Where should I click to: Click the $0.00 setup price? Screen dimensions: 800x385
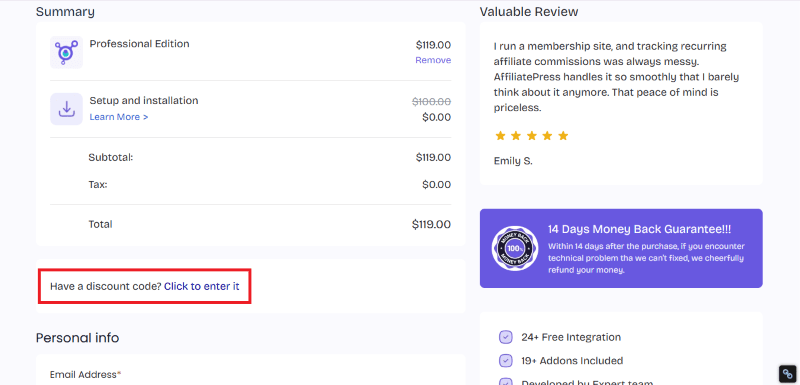(437, 117)
